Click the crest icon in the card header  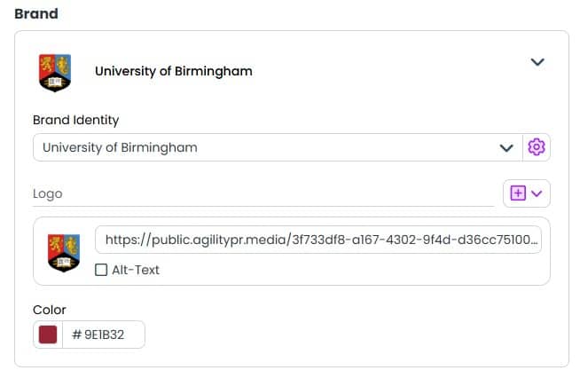(55, 73)
